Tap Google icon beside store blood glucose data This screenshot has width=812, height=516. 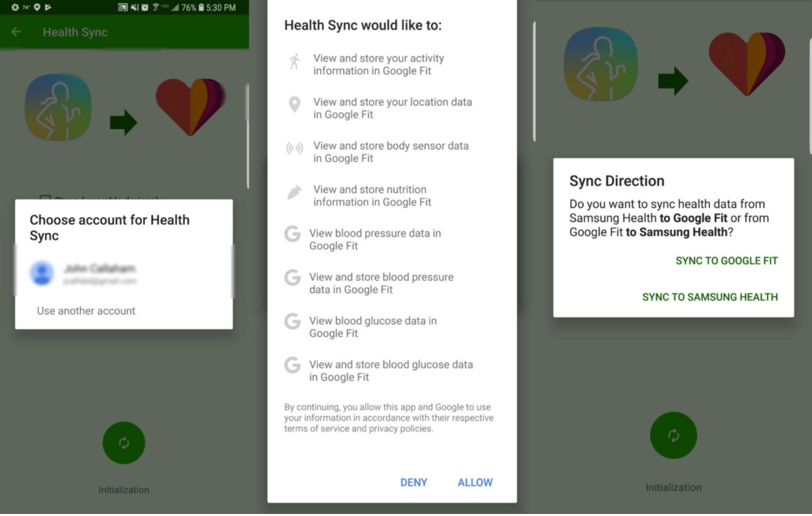(x=293, y=365)
